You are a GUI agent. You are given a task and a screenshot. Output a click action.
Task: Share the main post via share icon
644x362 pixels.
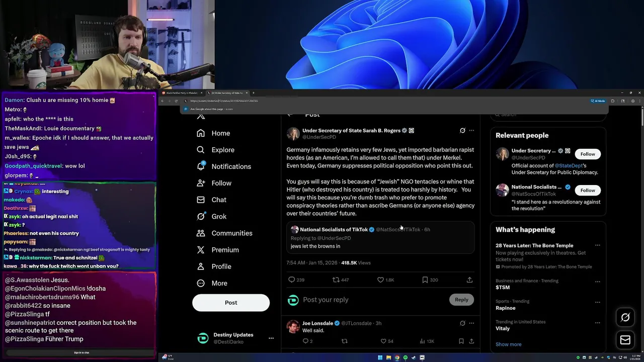(469, 280)
